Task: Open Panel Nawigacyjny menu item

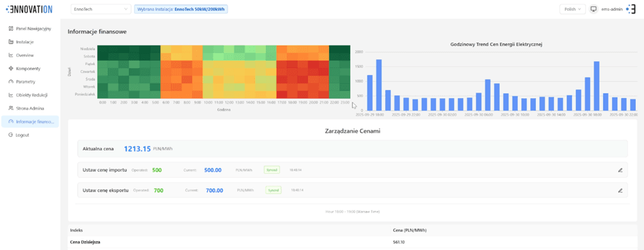Action: click(x=29, y=29)
